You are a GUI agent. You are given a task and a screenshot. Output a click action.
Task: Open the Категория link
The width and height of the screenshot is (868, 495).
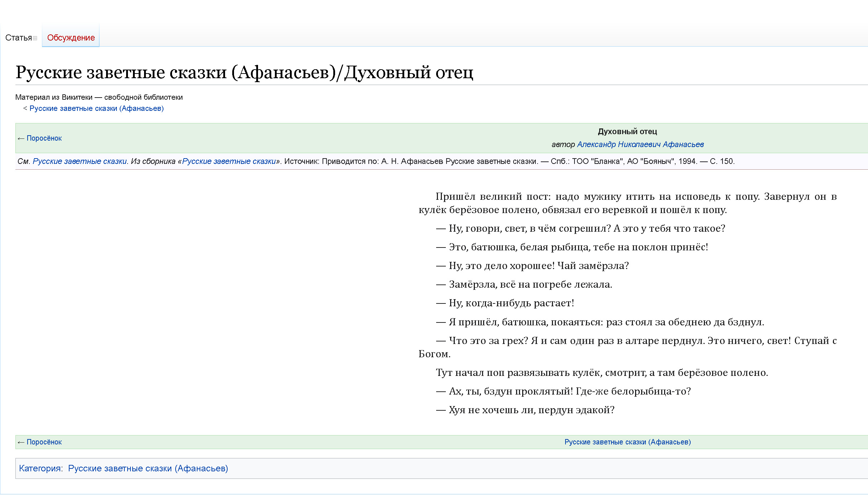(40, 468)
